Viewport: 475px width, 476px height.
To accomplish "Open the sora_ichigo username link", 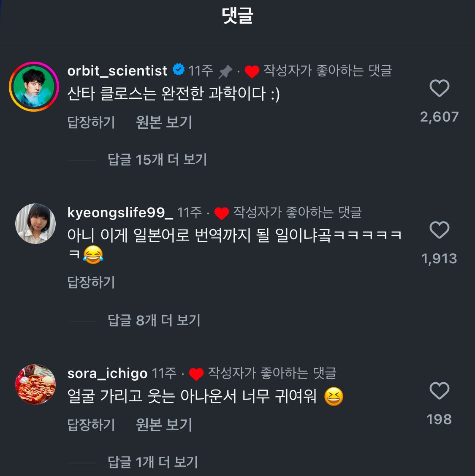I will pos(108,373).
